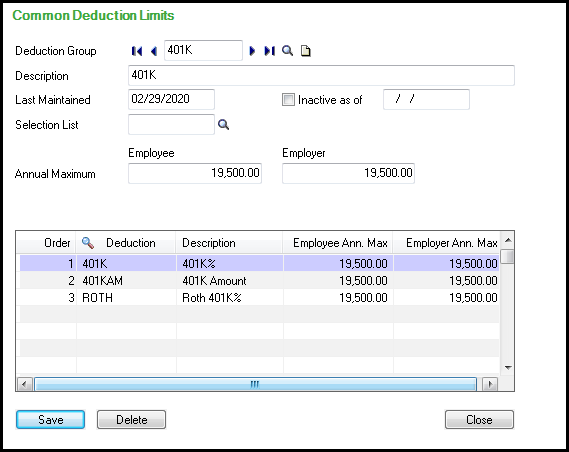Viewport: 569px width, 452px height.
Task: Create new Deduction Group record
Action: point(306,51)
